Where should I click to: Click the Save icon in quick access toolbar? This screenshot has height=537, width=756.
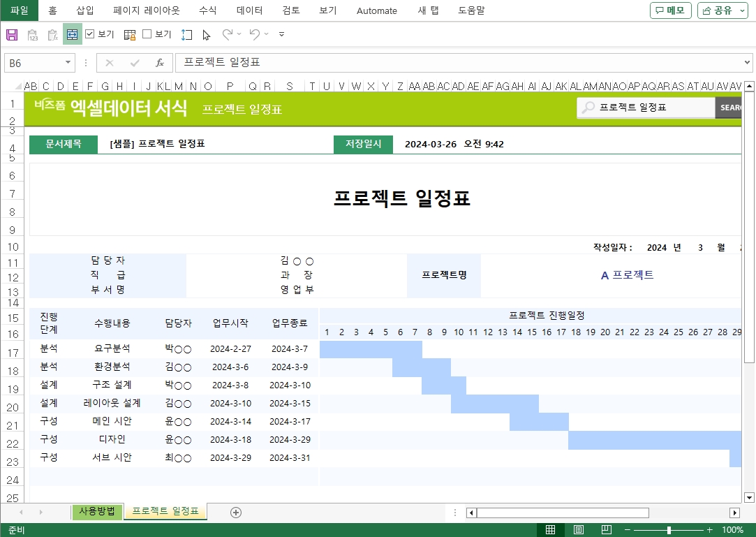11,34
